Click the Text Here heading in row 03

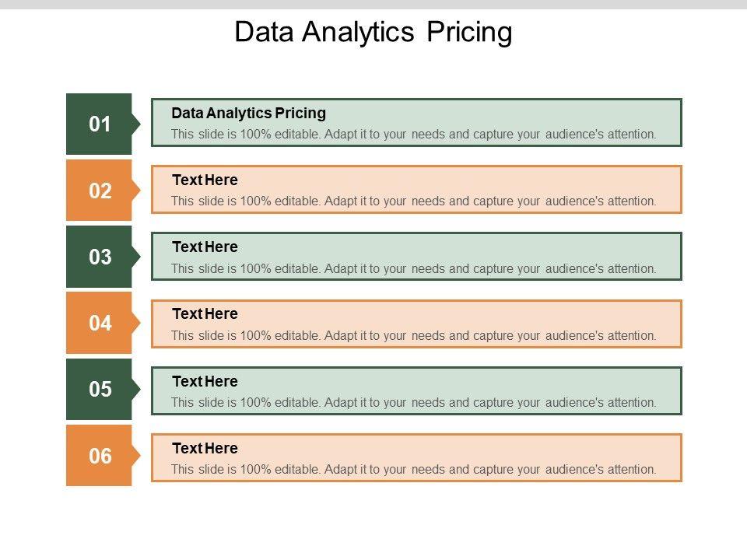205,247
